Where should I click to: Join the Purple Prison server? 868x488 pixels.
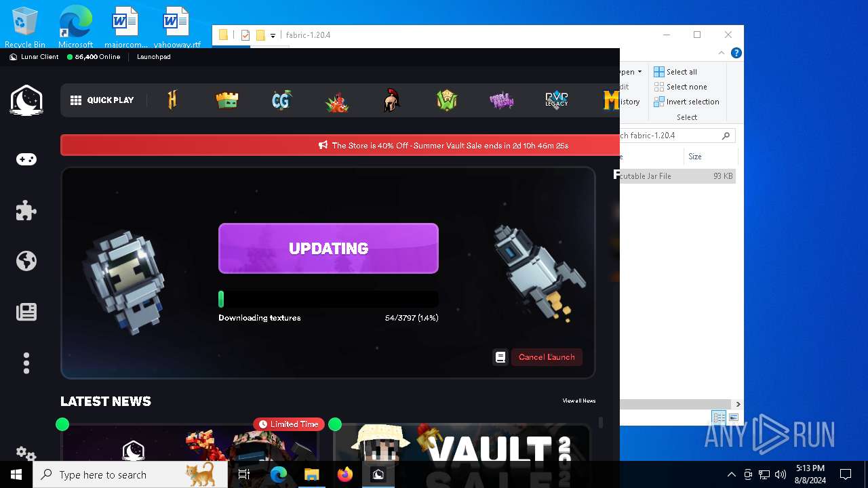(x=501, y=100)
